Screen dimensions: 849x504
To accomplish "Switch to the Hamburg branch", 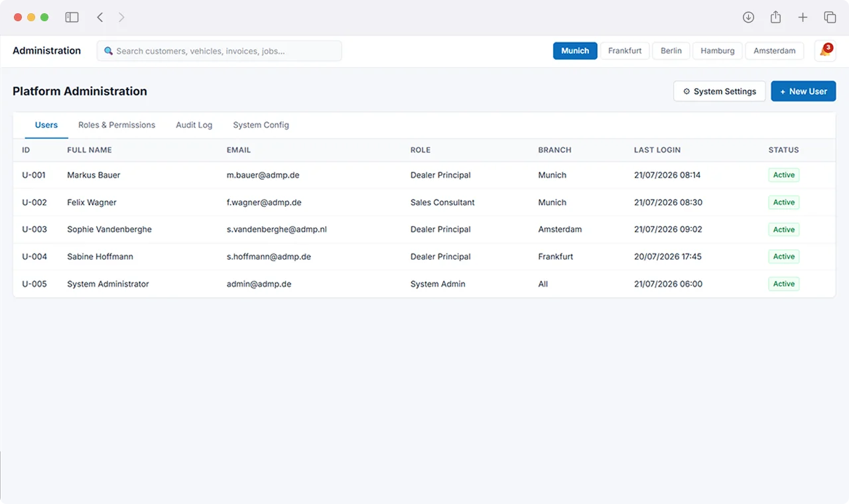I will click(718, 51).
